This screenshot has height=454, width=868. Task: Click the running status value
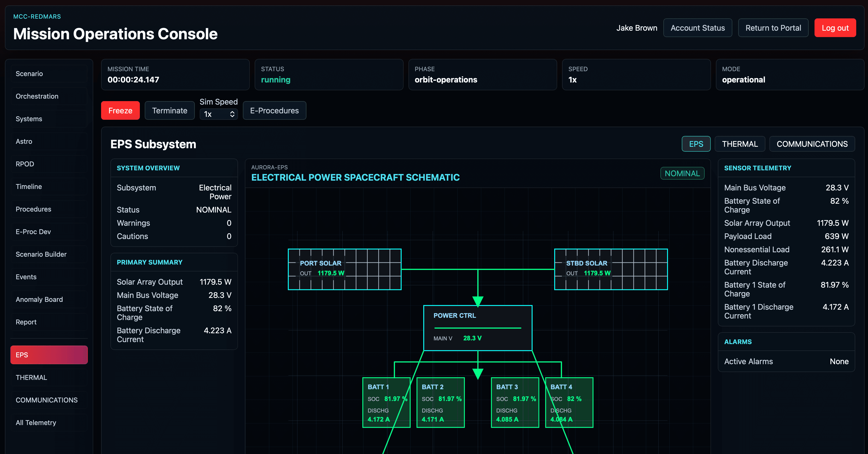pyautogui.click(x=276, y=80)
